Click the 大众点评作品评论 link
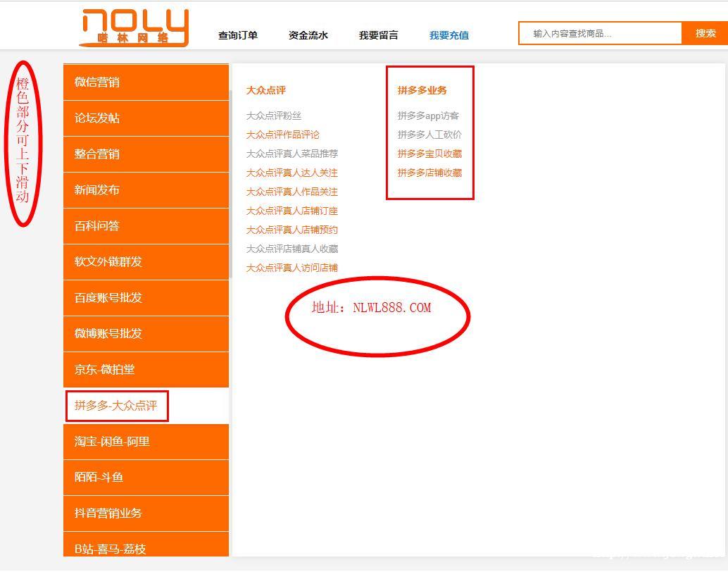Viewport: 728px width, 572px height. pos(283,135)
